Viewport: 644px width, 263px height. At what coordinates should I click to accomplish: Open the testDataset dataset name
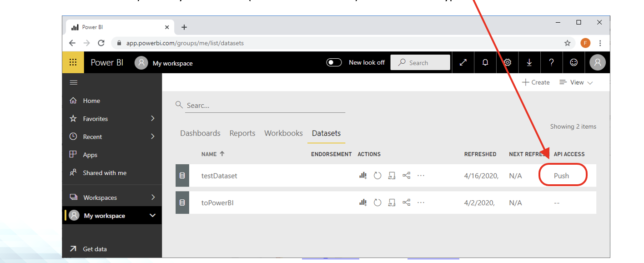click(x=219, y=176)
